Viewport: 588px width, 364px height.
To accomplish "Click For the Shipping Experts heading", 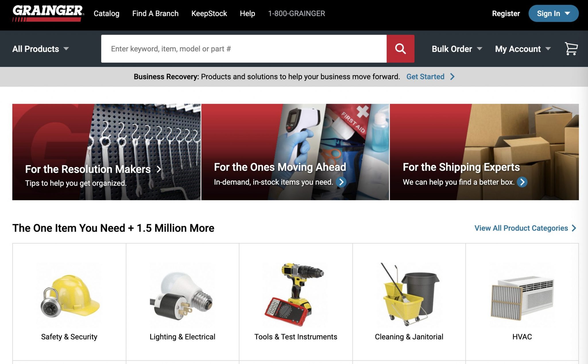I will coord(461,167).
